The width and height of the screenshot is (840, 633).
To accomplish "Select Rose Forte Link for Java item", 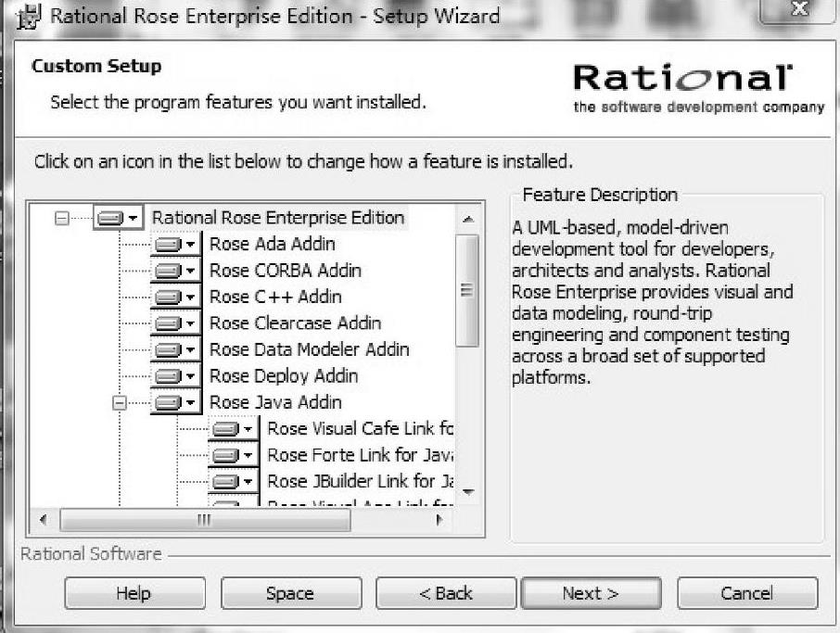I will 360,455.
